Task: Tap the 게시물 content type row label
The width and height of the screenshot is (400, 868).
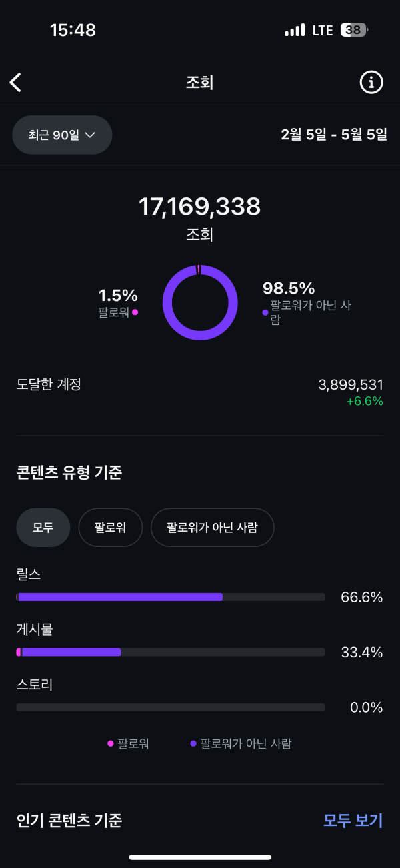Action: point(35,629)
